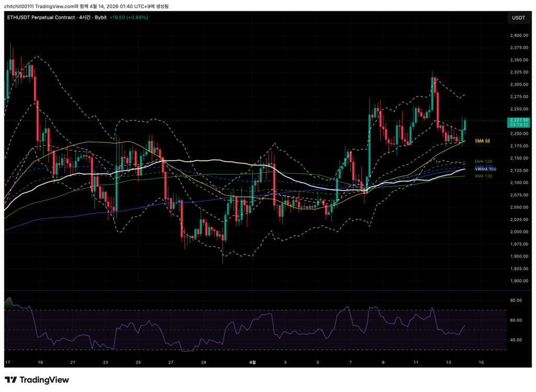Click date 17 on the time axis

(8, 362)
